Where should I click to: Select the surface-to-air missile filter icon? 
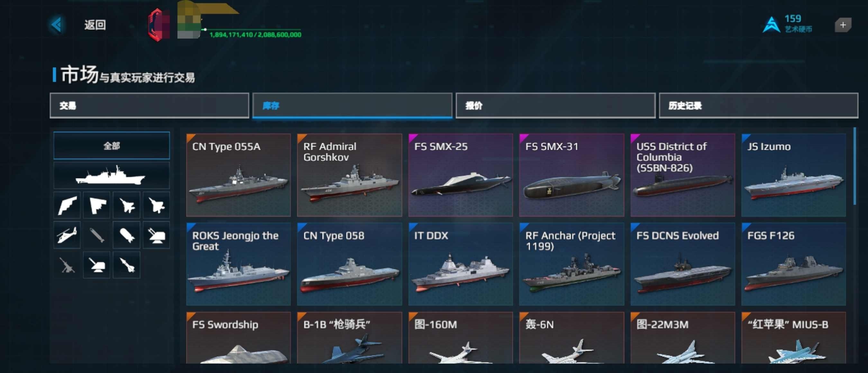point(126,265)
